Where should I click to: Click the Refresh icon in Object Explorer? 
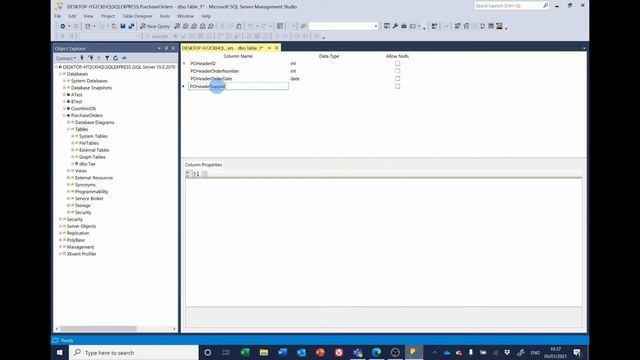[x=116, y=58]
